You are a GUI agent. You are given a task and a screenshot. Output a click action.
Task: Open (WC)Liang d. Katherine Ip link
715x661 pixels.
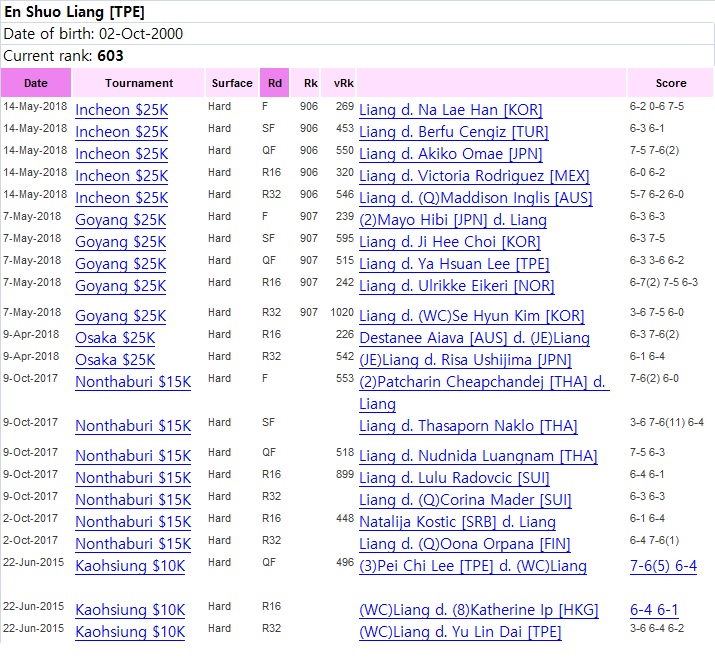(479, 609)
